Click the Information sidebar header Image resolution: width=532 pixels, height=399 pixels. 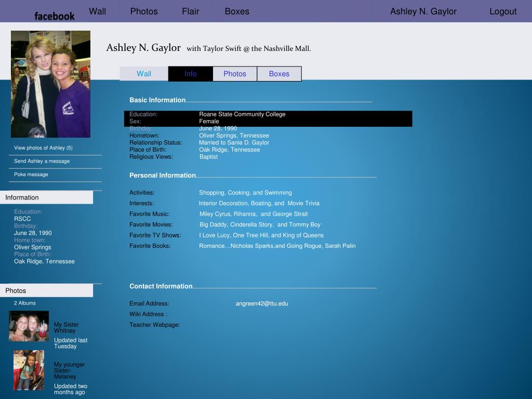click(46, 197)
